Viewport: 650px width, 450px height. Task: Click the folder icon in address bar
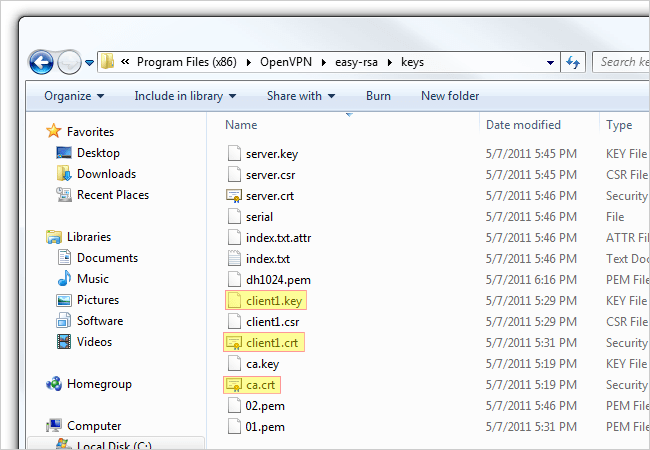[x=108, y=62]
